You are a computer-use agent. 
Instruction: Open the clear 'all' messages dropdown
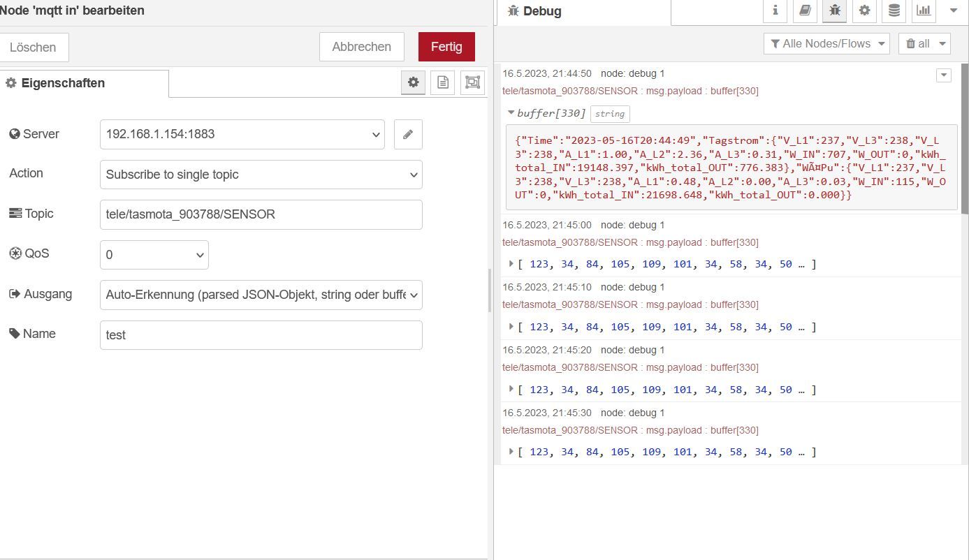(924, 43)
